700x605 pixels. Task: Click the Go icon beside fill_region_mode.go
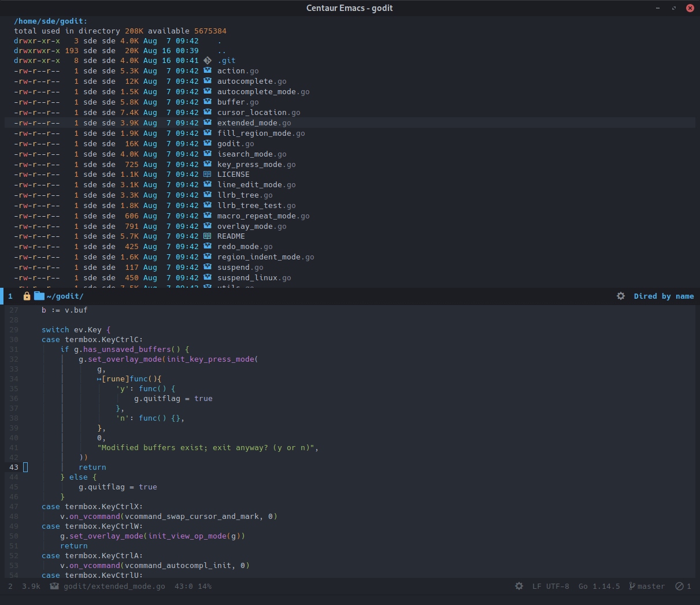pos(208,133)
